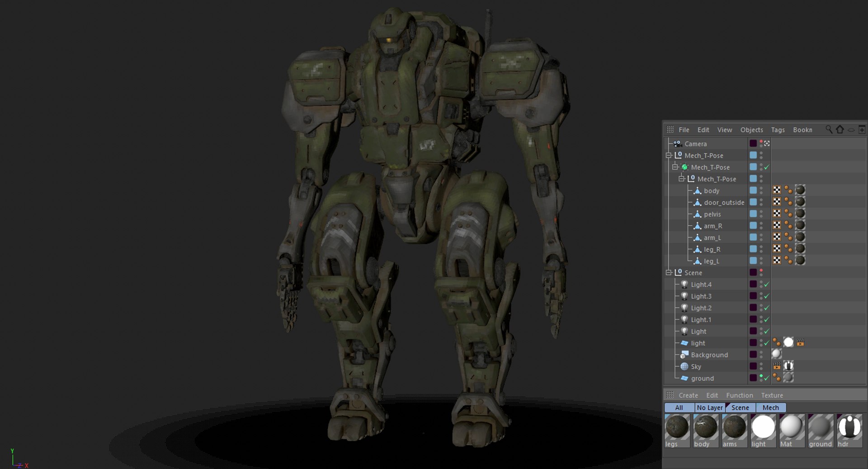Toggle visibility dots of the body object
Viewport: 868px width, 469px height.
click(761, 190)
